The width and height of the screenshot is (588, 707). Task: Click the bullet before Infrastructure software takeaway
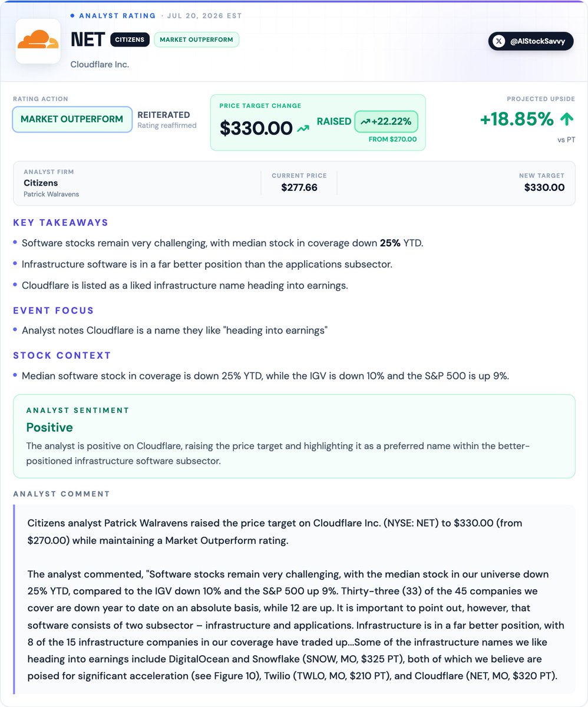tap(15, 264)
